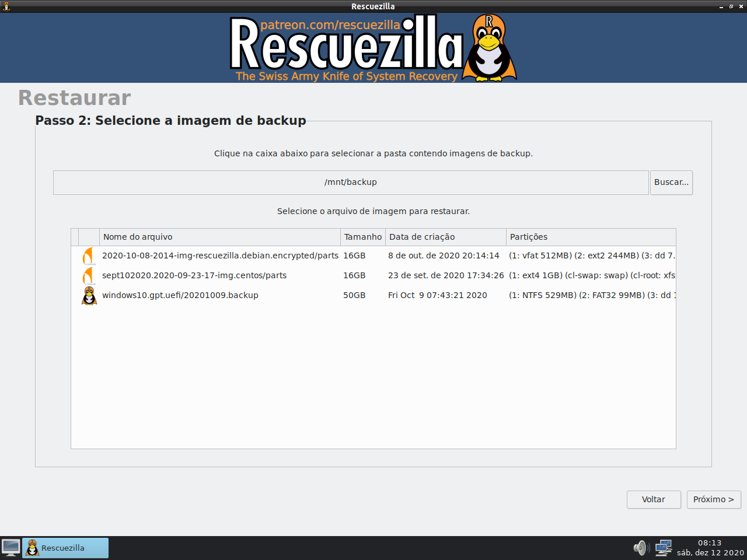Viewport: 747px width, 560px height.
Task: Continue with the Próximo > button
Action: click(714, 499)
